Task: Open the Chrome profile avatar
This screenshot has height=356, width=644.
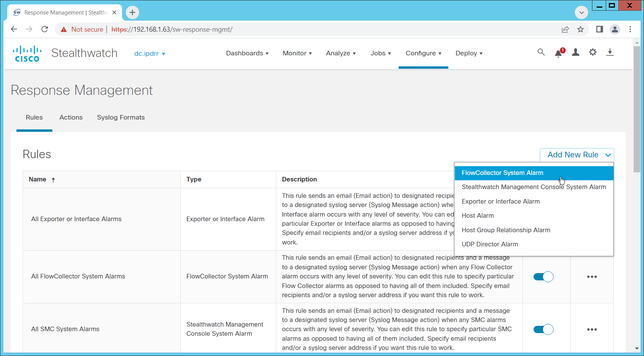Action: tap(615, 29)
